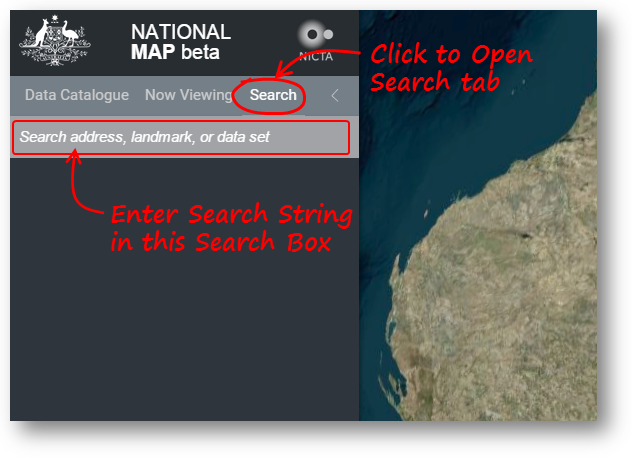Image resolution: width=632 pixels, height=458 pixels.
Task: Click the NICTA glowing circle logo
Action: [x=311, y=34]
